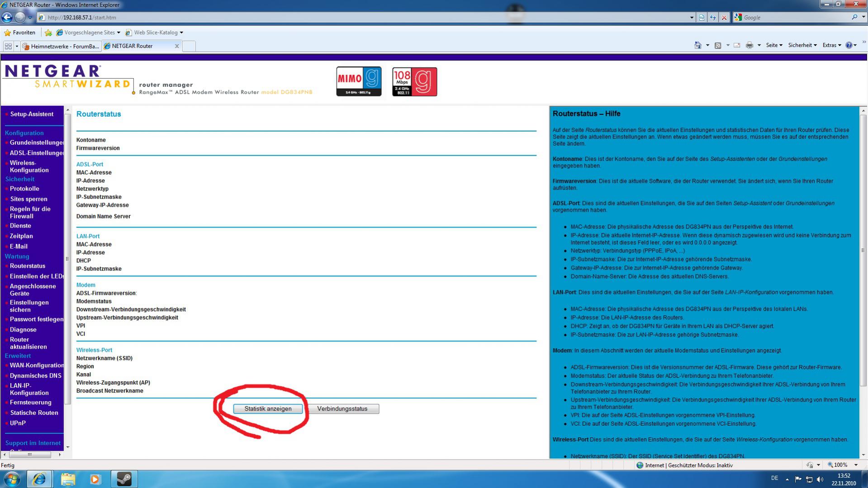Click the Read Mail envelope icon
The image size is (868, 488).
(737, 45)
